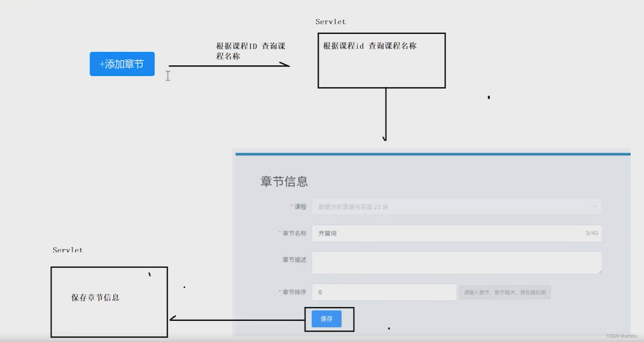The image size is (644, 342).
Task: Click the CSDN @wzdhc watermark link
Action: (x=621, y=335)
